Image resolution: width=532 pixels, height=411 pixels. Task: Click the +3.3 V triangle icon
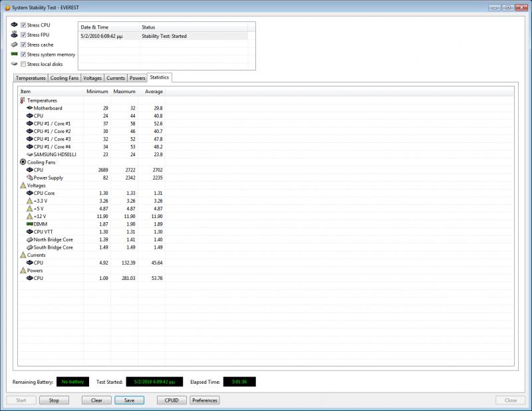[x=29, y=201]
